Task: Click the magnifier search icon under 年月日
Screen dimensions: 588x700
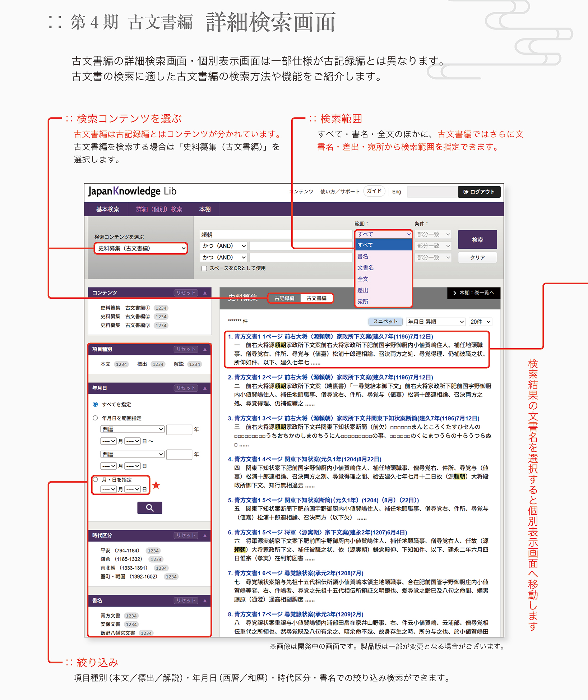Action: (x=149, y=508)
